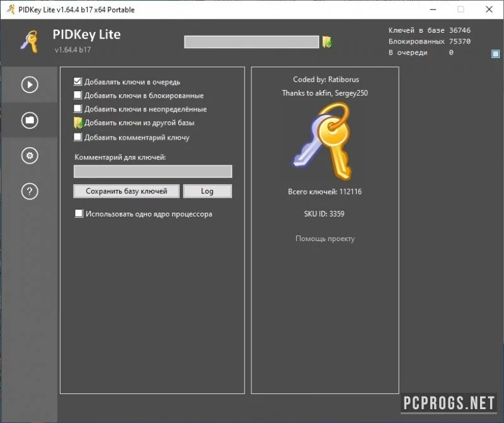The width and height of the screenshot is (504, 423).
Task: Open the Log button
Action: pyautogui.click(x=207, y=191)
